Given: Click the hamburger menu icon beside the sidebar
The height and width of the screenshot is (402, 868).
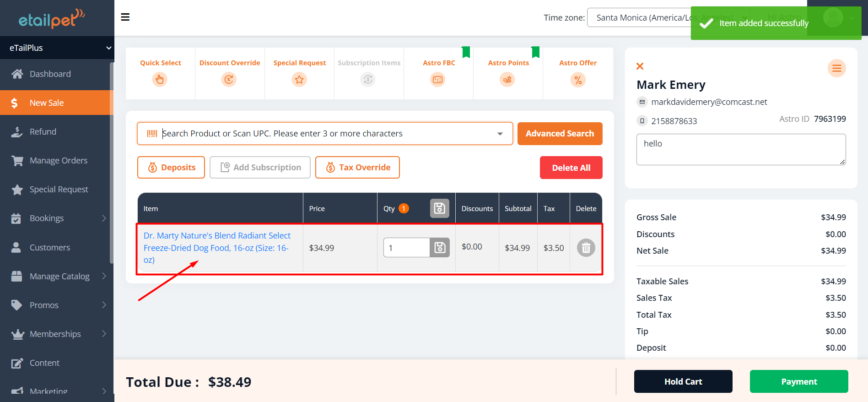Looking at the screenshot, I should 125,17.
